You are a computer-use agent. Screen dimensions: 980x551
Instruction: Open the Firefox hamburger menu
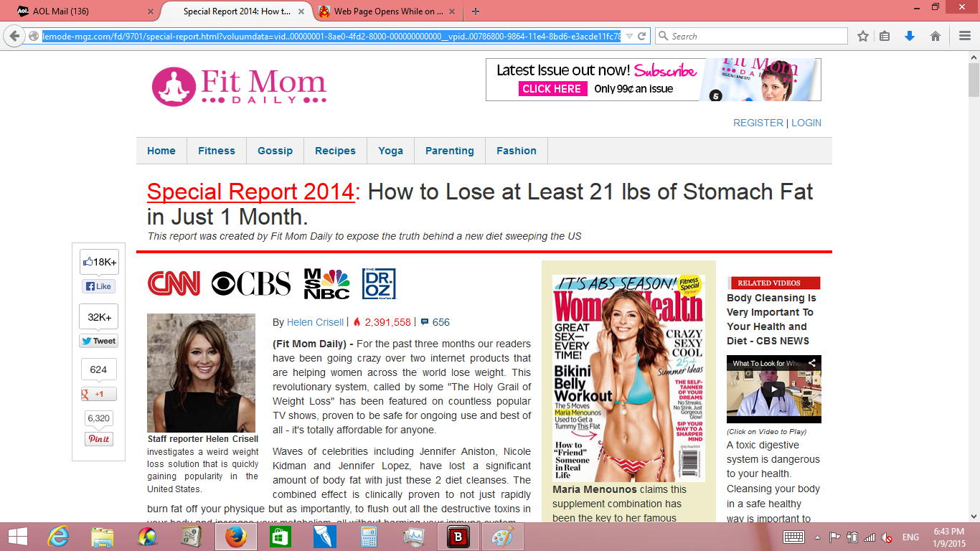[965, 36]
